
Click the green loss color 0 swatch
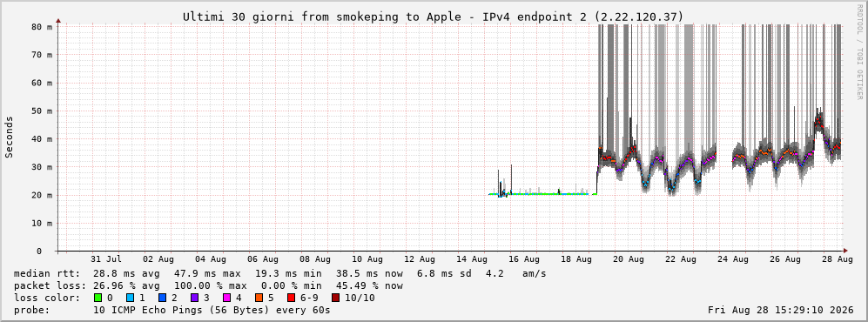click(x=98, y=298)
